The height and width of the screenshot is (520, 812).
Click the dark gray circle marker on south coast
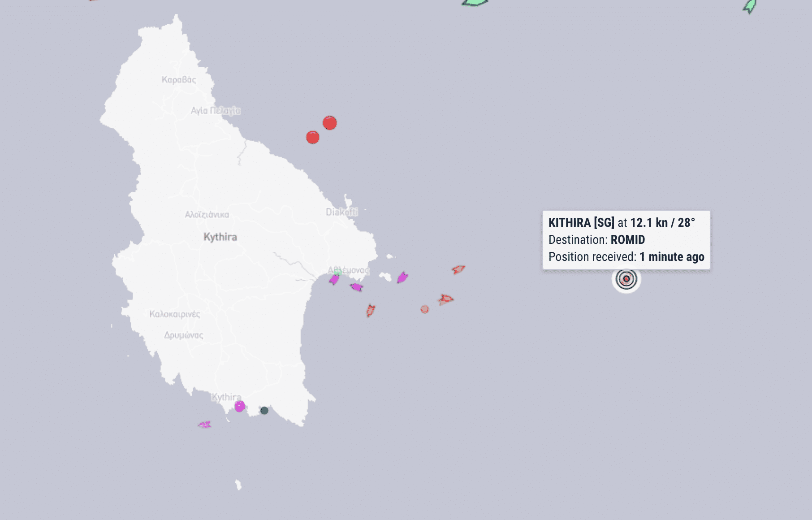tap(264, 411)
